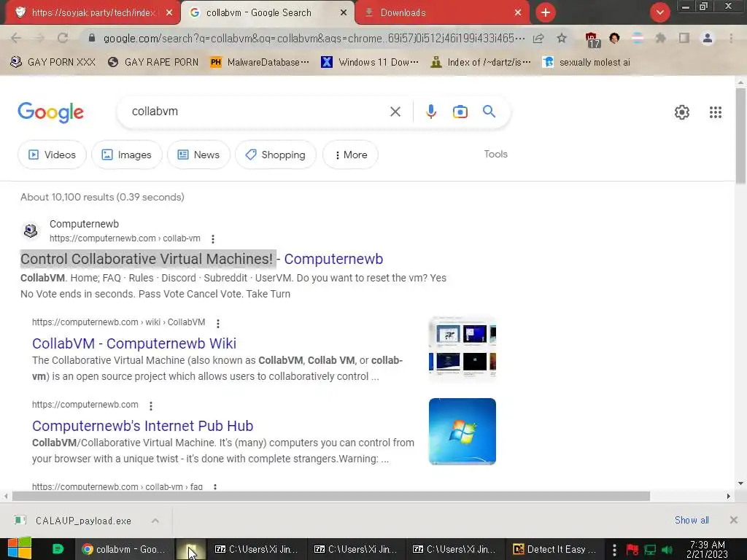The image size is (747, 560).
Task: Open options for collab-vm faq result
Action: (x=215, y=486)
